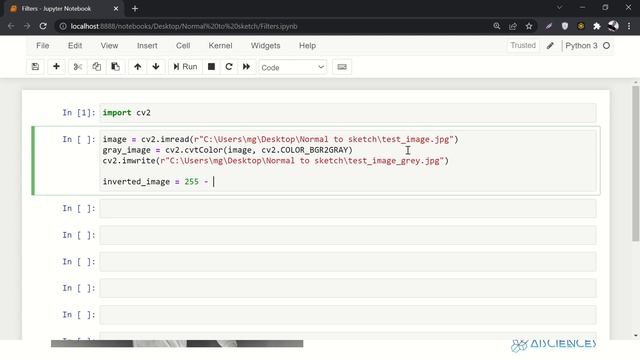Open the browser three-dot menu
This screenshot has width=640, height=360.
[x=629, y=26]
